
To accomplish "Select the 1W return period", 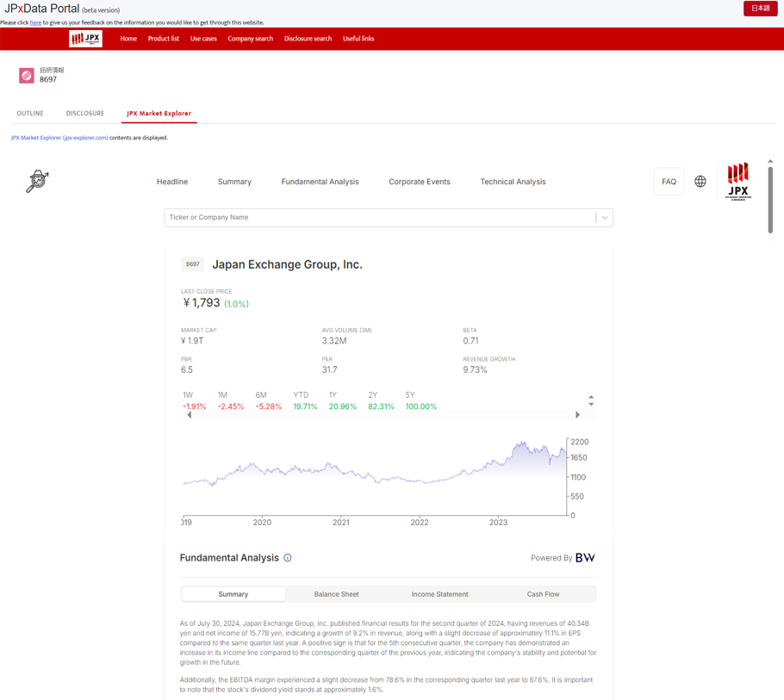I will (194, 400).
